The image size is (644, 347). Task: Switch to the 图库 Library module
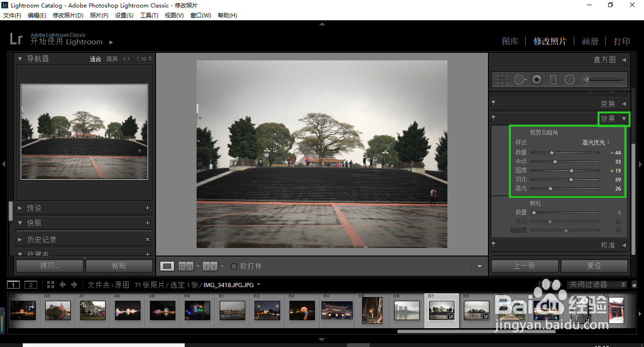point(510,41)
